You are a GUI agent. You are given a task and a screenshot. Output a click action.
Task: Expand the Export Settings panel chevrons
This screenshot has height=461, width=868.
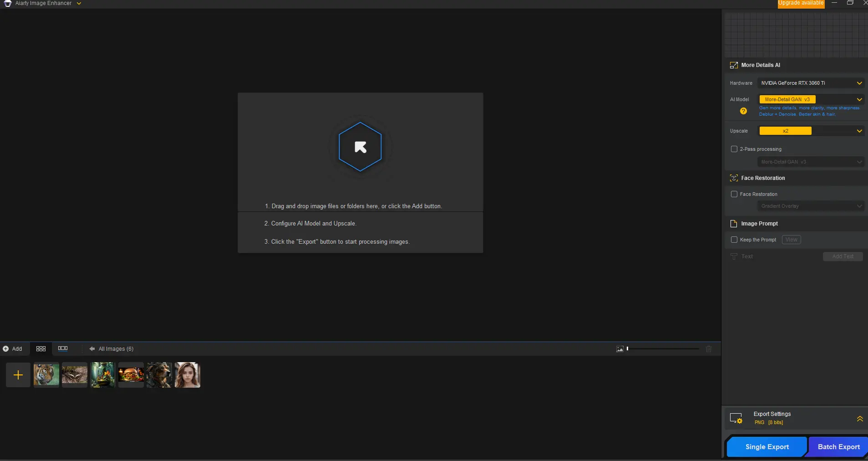[860, 418]
